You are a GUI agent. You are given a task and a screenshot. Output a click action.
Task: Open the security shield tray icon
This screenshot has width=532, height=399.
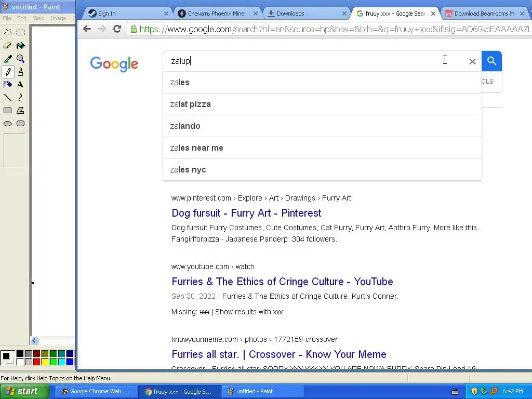(474, 391)
